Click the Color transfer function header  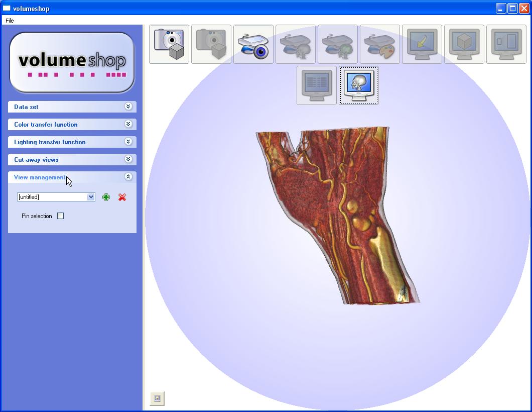point(72,124)
